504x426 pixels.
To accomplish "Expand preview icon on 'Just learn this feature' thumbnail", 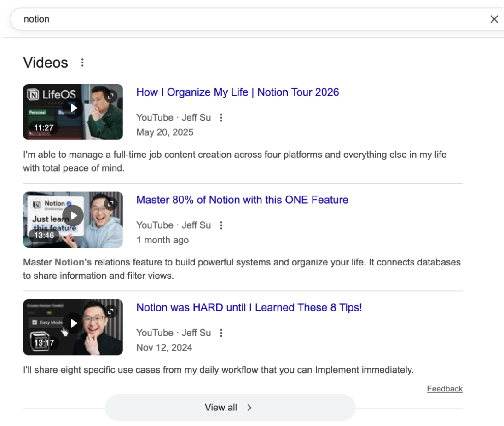I will [x=110, y=204].
